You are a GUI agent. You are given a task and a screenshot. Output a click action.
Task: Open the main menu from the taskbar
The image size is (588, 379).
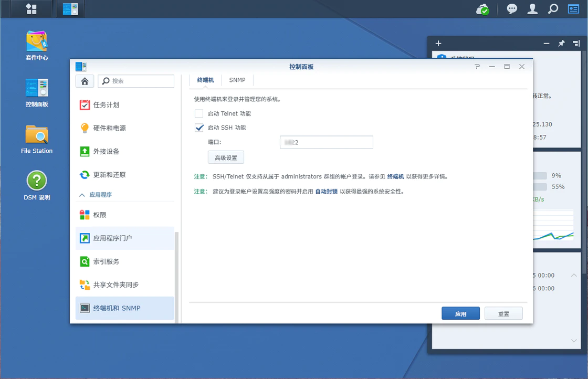[30, 8]
